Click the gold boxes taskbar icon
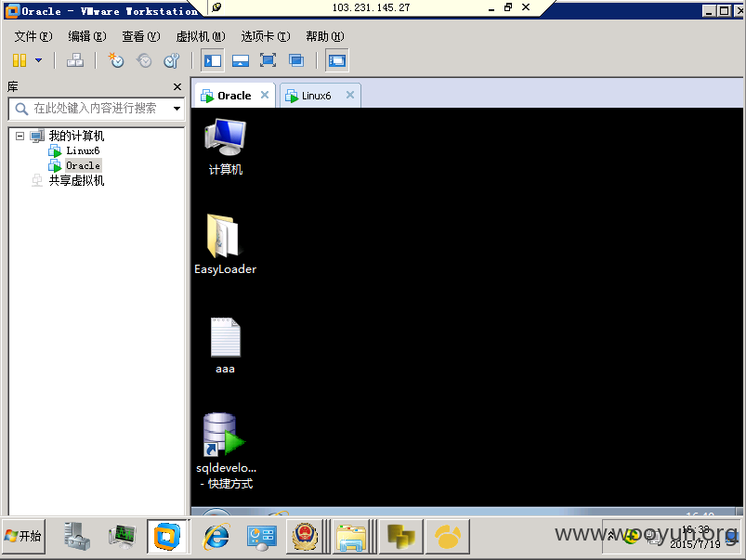The height and width of the screenshot is (560, 746). coord(401,537)
